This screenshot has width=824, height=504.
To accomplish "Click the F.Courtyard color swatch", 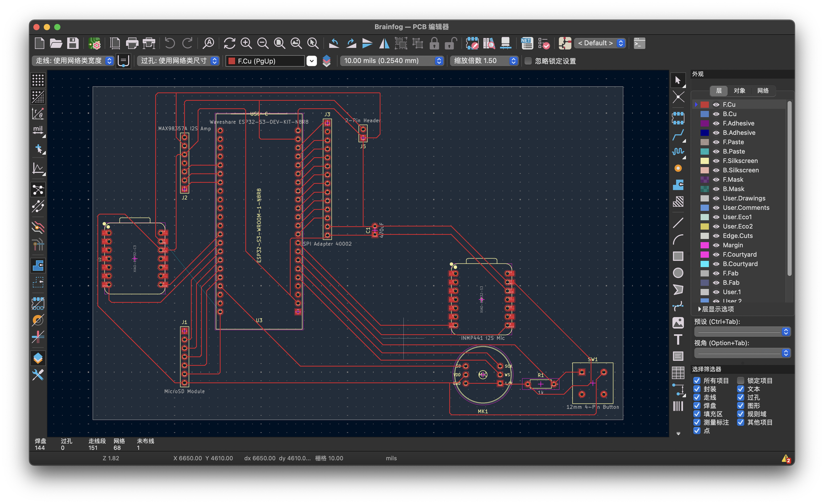I will (x=705, y=255).
